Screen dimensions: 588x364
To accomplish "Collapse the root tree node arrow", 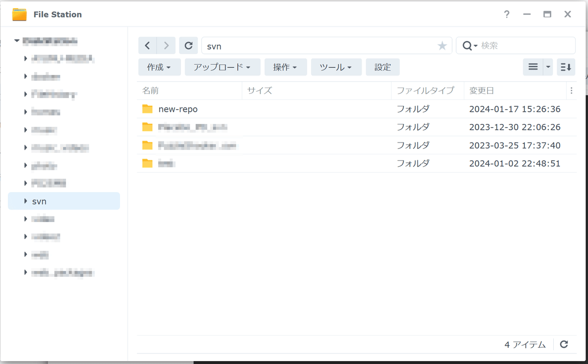I will (x=18, y=41).
